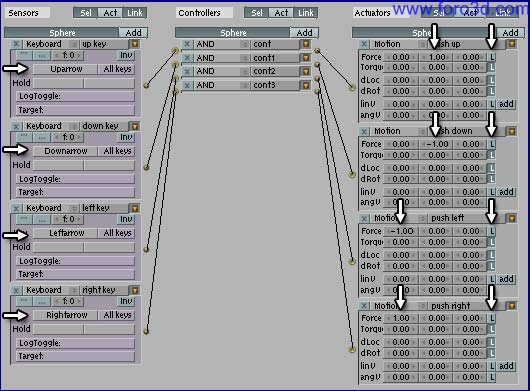
Task: Toggle add on push up linV row
Action: coord(506,104)
